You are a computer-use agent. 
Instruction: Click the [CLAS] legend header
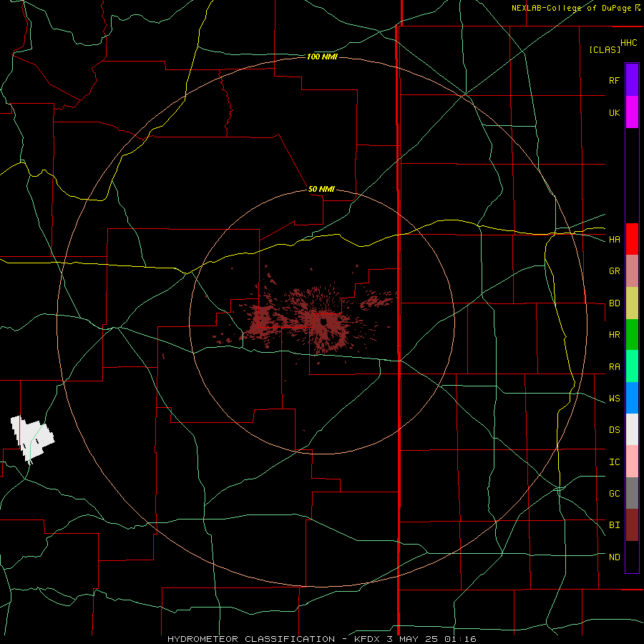pos(605,49)
